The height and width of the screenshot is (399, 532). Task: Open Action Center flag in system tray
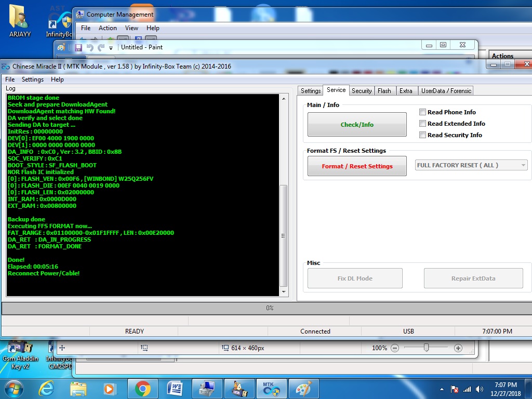pyautogui.click(x=454, y=389)
